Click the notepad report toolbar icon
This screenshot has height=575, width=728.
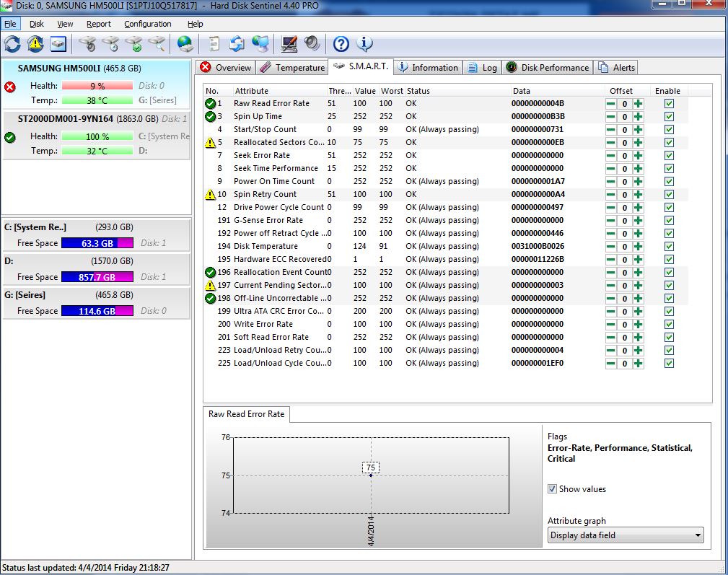214,44
